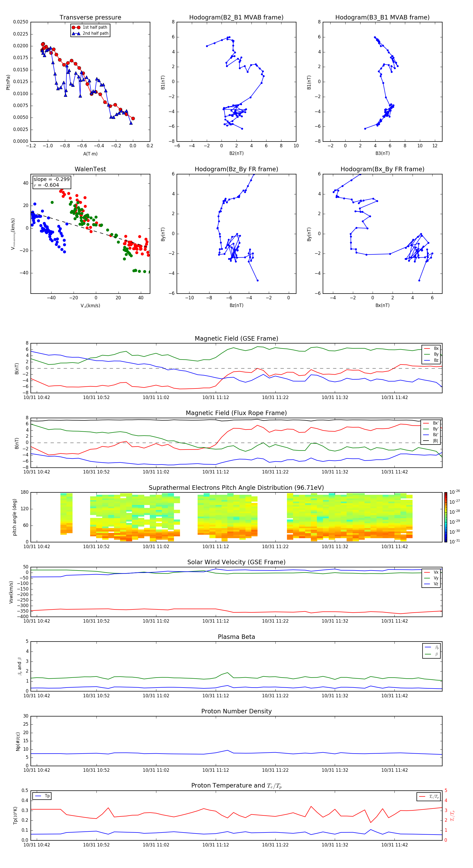Select the βp entry in Plasma Beta legend
Viewport: 473px width, 868px height.
pos(432,647)
